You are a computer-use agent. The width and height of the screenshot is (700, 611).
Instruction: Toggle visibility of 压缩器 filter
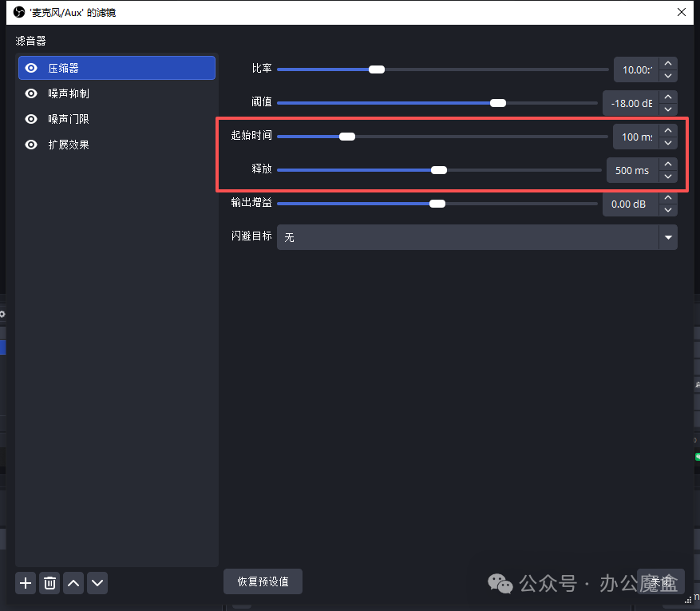tap(31, 68)
